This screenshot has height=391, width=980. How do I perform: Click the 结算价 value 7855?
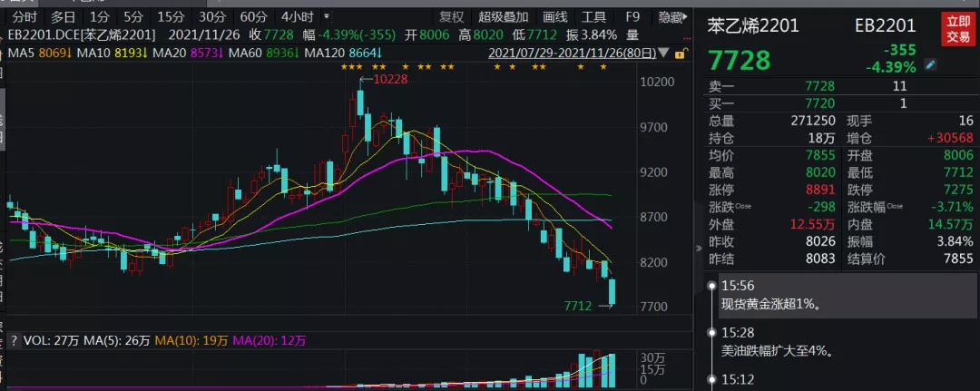[960, 259]
